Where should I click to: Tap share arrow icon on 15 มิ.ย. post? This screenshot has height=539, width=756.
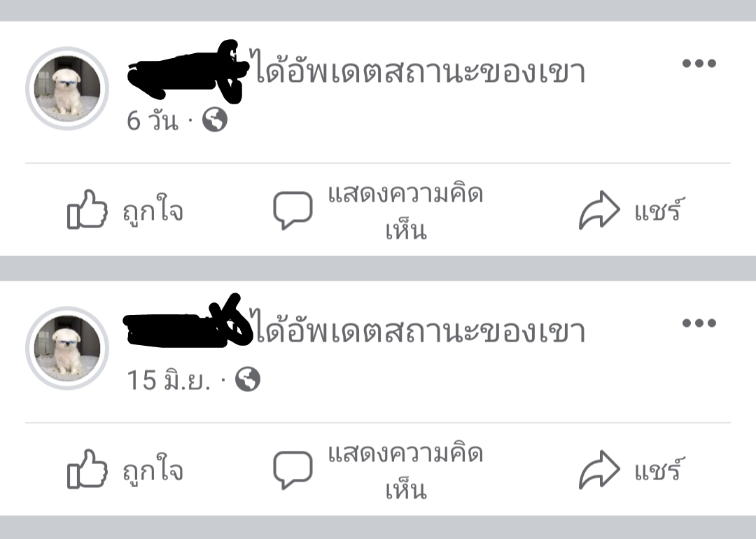point(599,470)
